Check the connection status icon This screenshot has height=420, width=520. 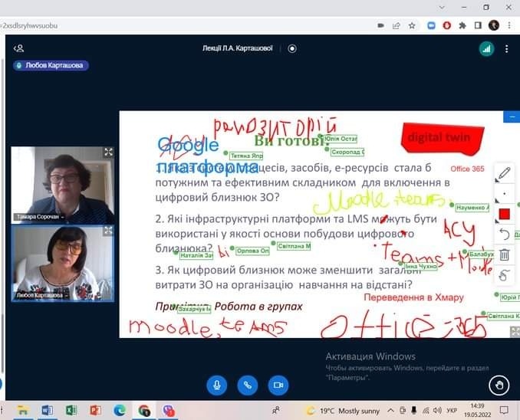tap(486, 48)
